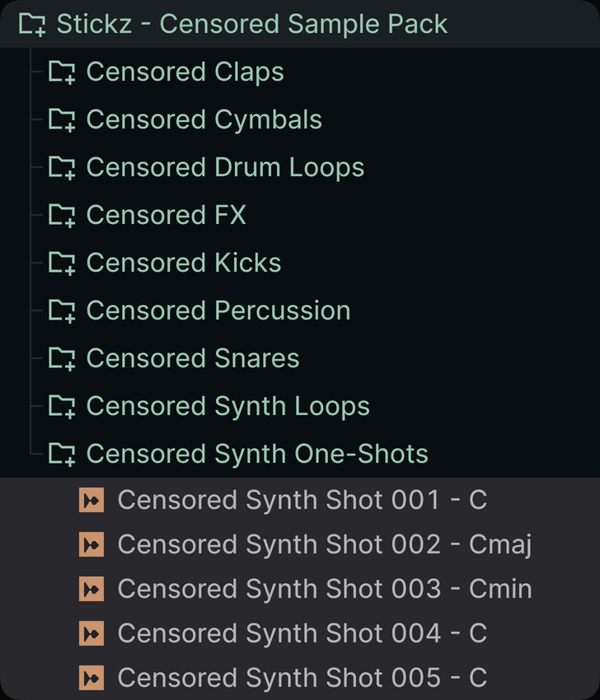This screenshot has width=600, height=700.
Task: Click the Censored Snares folder icon
Action: [x=62, y=358]
